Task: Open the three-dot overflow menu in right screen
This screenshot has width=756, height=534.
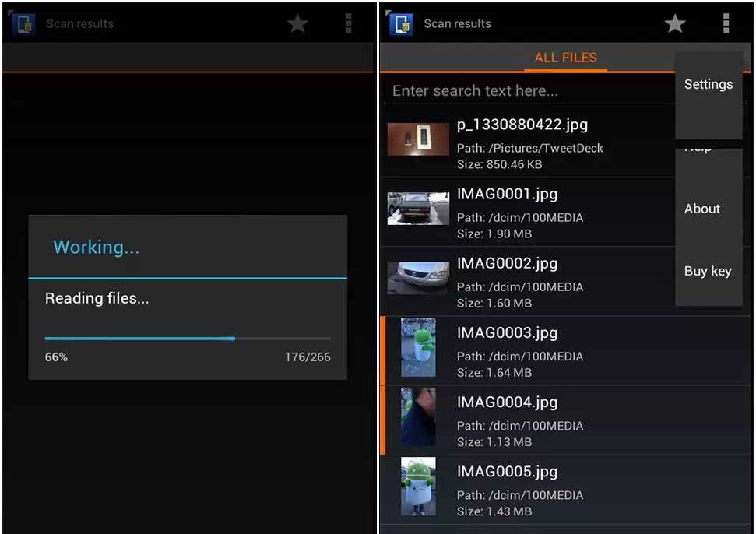Action: (x=726, y=23)
